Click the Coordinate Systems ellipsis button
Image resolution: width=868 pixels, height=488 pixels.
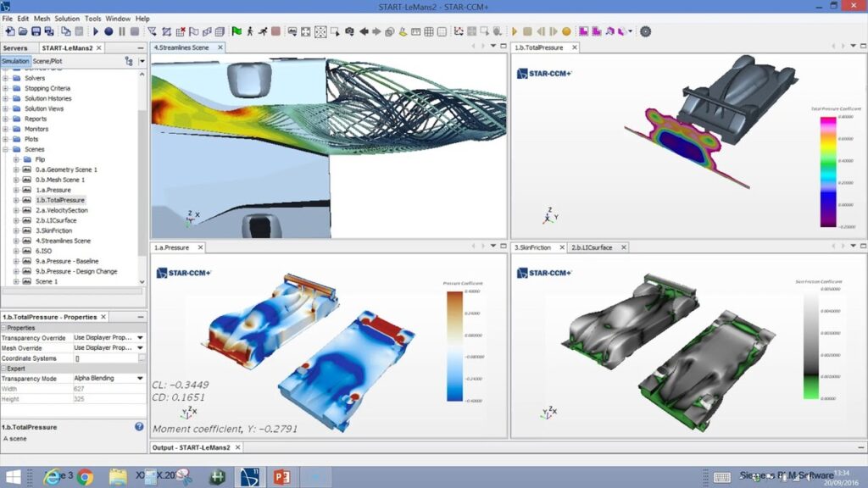click(x=141, y=358)
